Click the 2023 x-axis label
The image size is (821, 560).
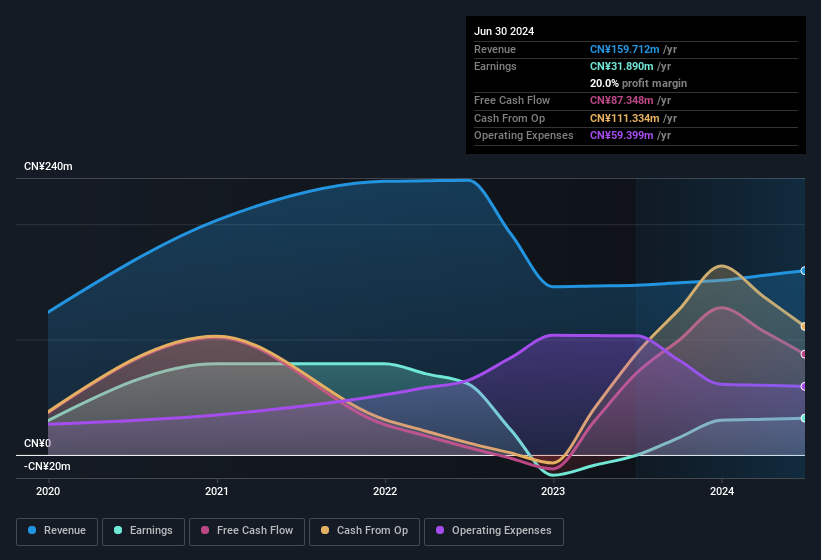pyautogui.click(x=553, y=491)
